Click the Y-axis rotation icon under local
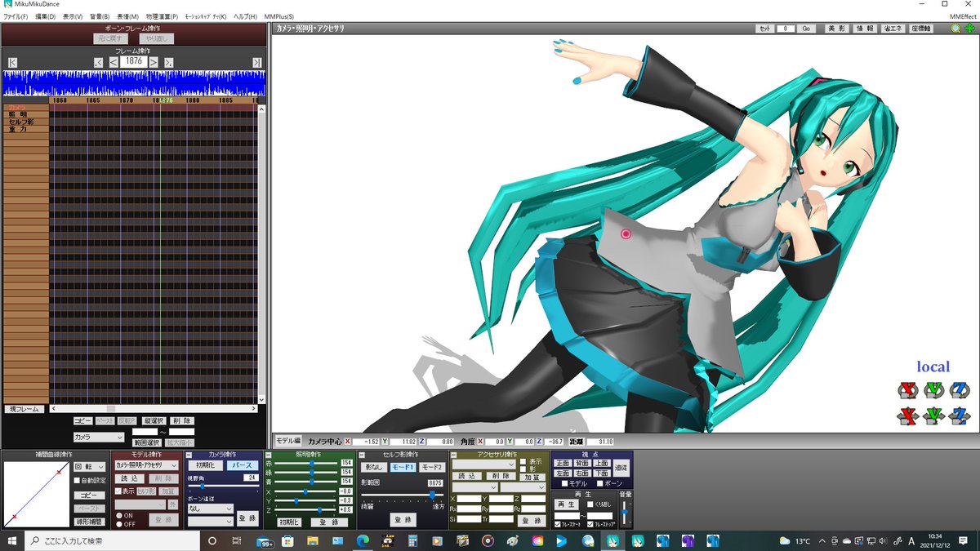 point(933,389)
